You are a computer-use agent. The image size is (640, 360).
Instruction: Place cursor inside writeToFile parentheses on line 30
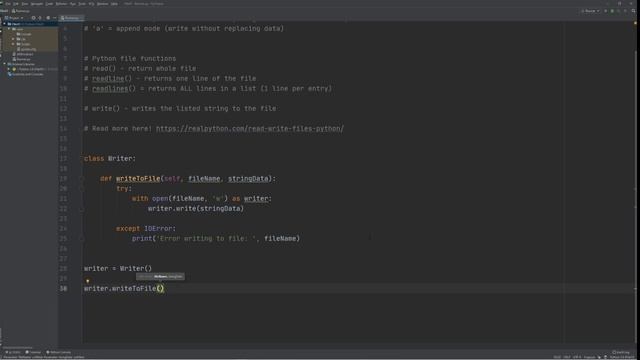160,289
